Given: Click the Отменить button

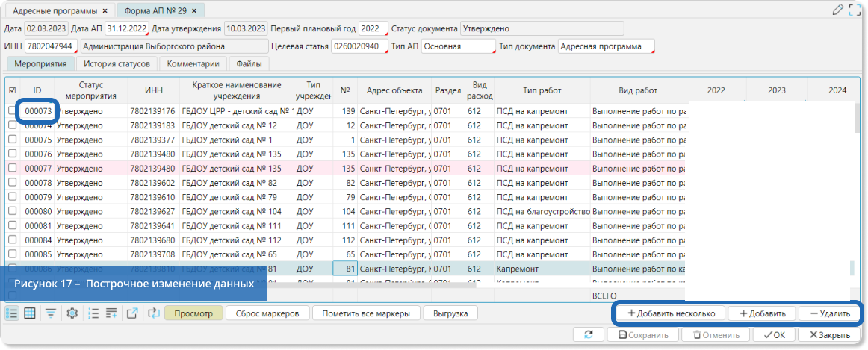Looking at the screenshot, I should coord(716,334).
